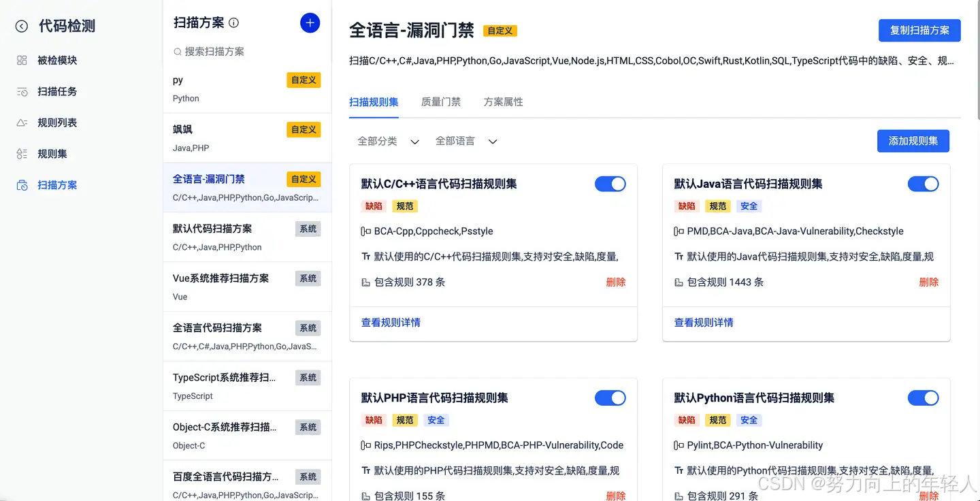
Task: Click the 自定义 tag beside the page title
Action: [x=500, y=31]
